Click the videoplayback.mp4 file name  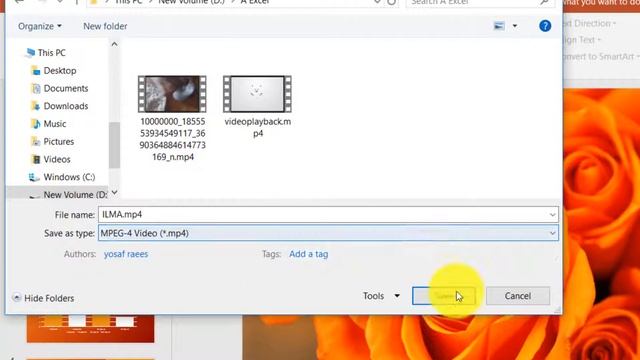click(258, 127)
